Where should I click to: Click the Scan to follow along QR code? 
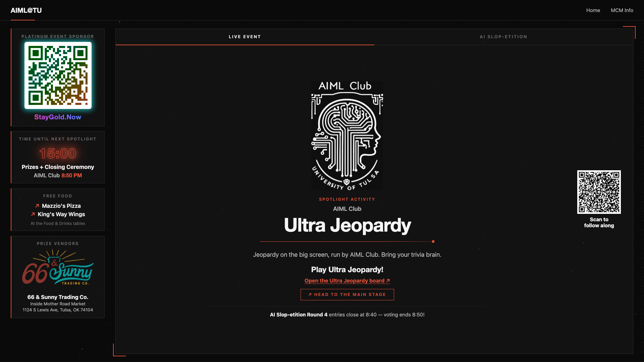tap(599, 192)
